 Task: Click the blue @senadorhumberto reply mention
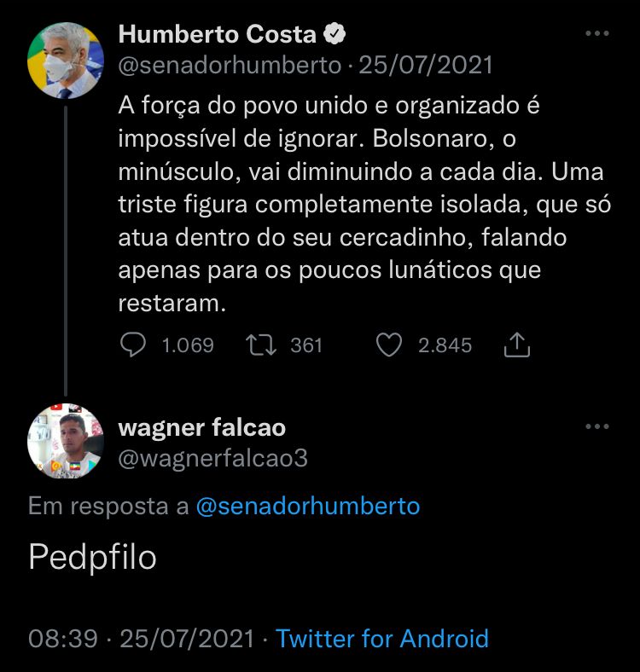coord(308,506)
